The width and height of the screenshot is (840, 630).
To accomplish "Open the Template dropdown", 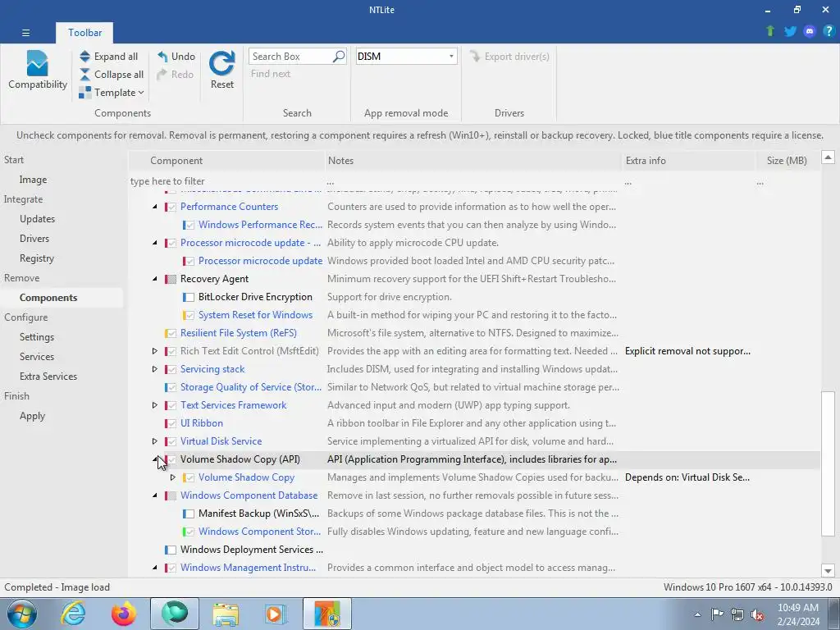I will click(x=112, y=93).
